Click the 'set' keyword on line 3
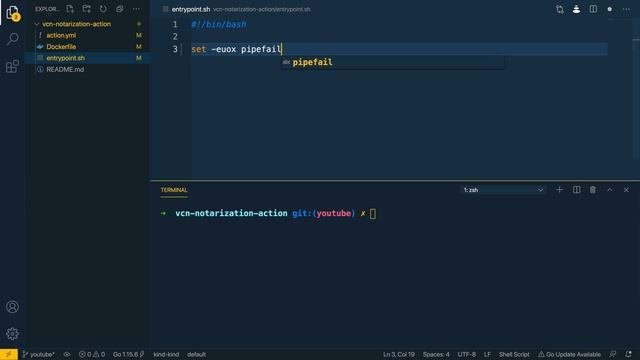Viewport: 640px width, 360px height. click(198, 49)
